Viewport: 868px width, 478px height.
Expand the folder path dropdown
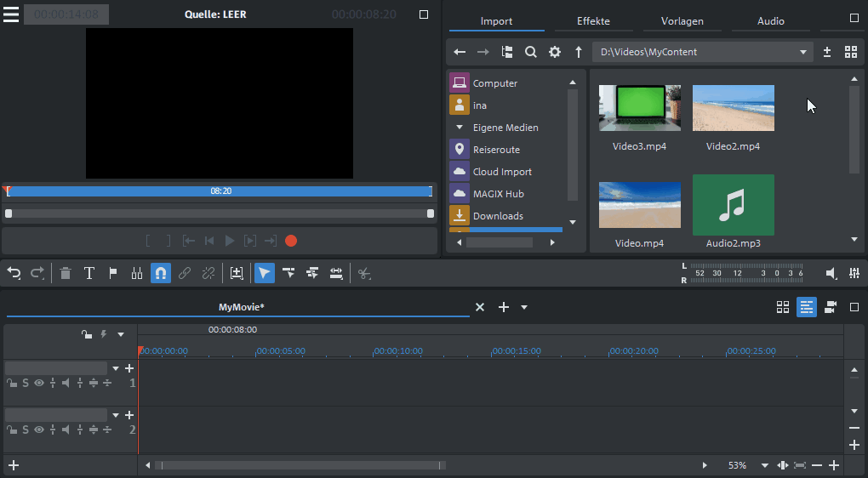tap(802, 52)
